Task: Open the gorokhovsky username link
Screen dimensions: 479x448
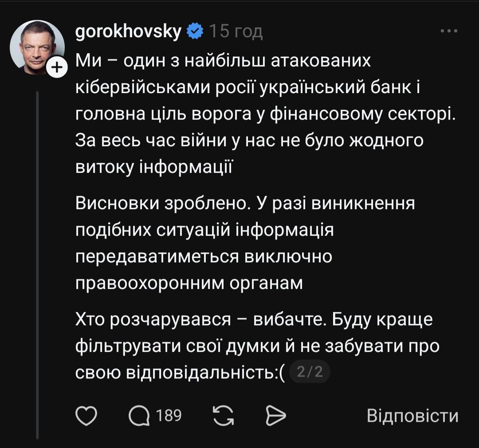Action: pyautogui.click(x=129, y=31)
